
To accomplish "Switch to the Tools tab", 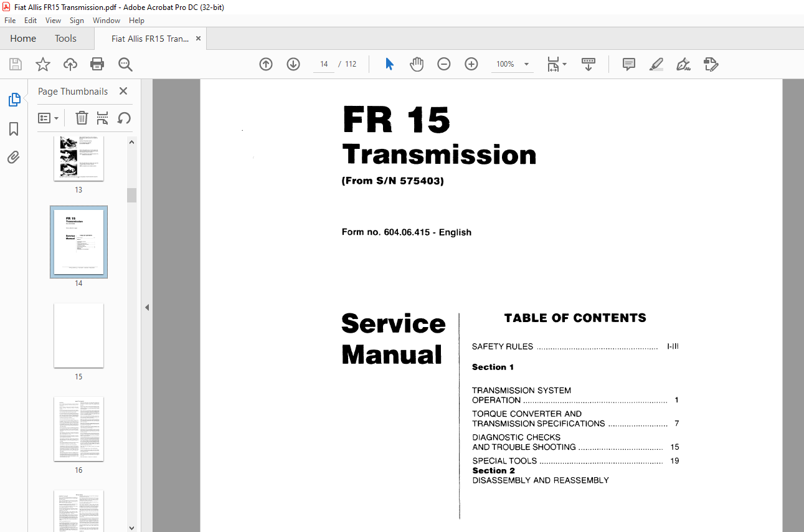I will pos(65,39).
